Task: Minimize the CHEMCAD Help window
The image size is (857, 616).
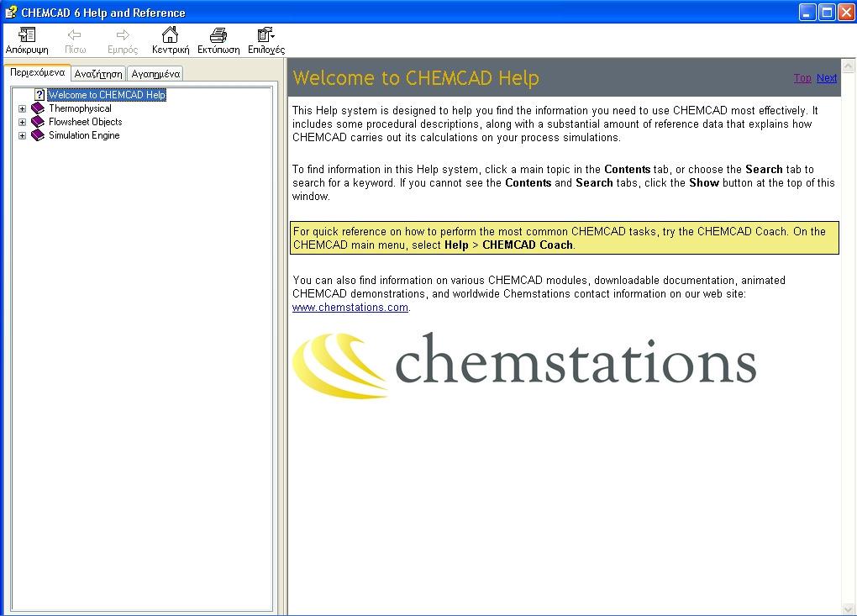Action: coord(807,12)
